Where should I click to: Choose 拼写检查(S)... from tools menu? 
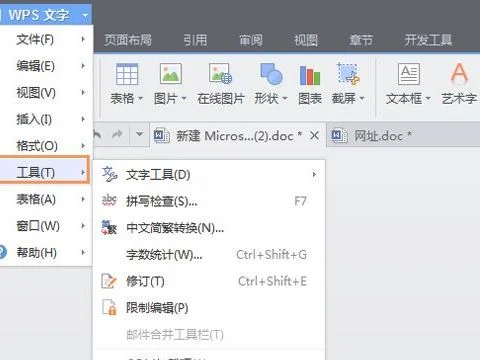[209, 201]
